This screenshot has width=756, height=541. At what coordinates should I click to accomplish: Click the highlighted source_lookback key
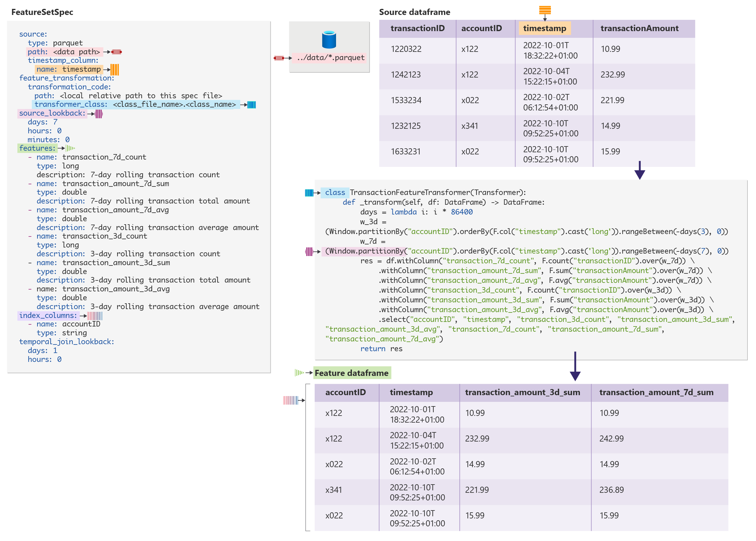52,113
